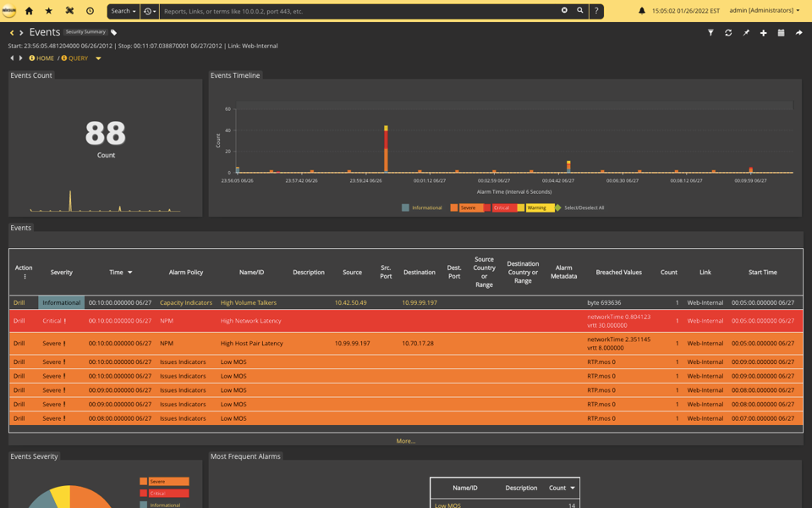Image resolution: width=812 pixels, height=508 pixels.
Task: Click the tallest bar in Events Timeline
Action: (386, 149)
